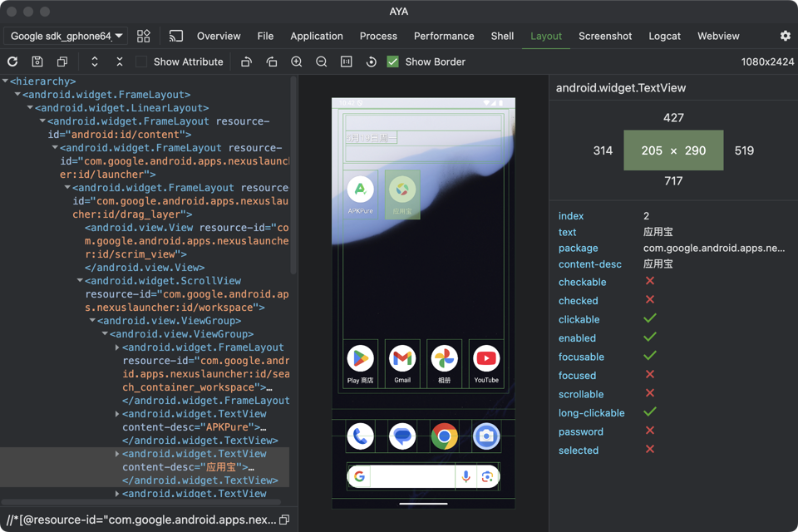
Task: Select the Layout tab
Action: click(546, 36)
